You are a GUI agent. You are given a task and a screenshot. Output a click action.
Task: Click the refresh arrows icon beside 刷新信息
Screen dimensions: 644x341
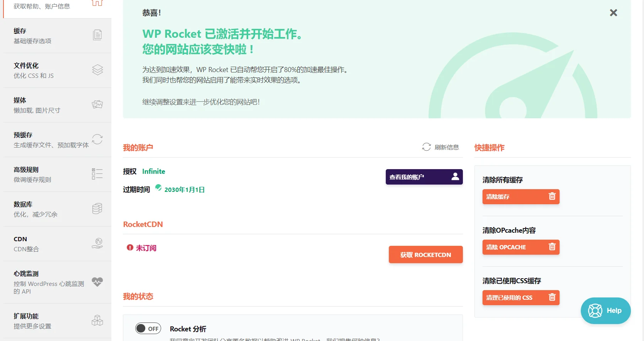(426, 147)
